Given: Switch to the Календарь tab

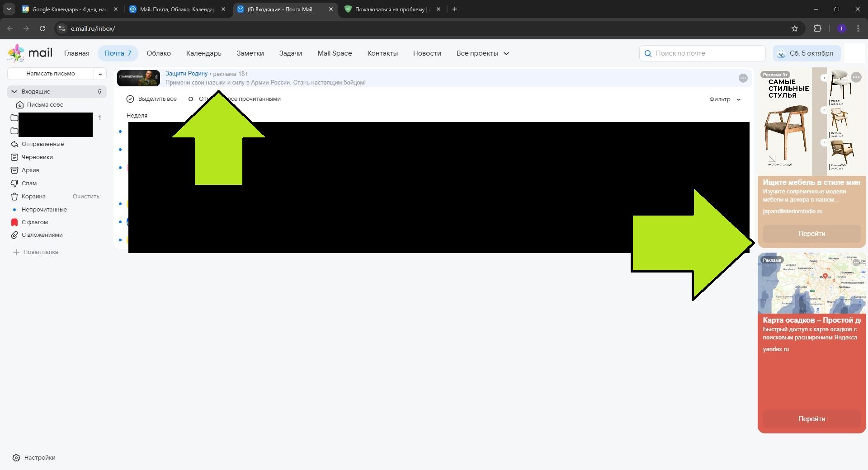Looking at the screenshot, I should [203, 53].
